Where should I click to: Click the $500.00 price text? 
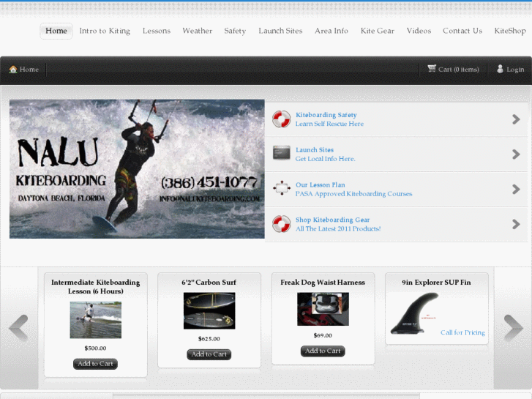tap(95, 348)
